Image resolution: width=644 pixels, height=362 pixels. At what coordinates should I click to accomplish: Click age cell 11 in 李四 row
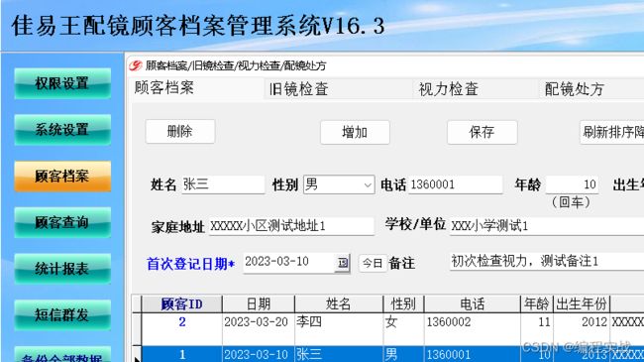coord(537,328)
